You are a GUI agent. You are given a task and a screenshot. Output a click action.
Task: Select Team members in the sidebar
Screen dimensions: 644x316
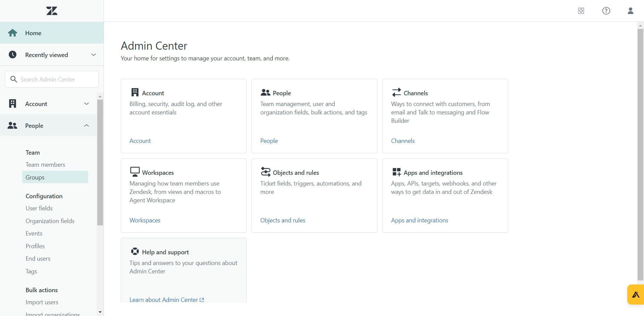(x=45, y=164)
